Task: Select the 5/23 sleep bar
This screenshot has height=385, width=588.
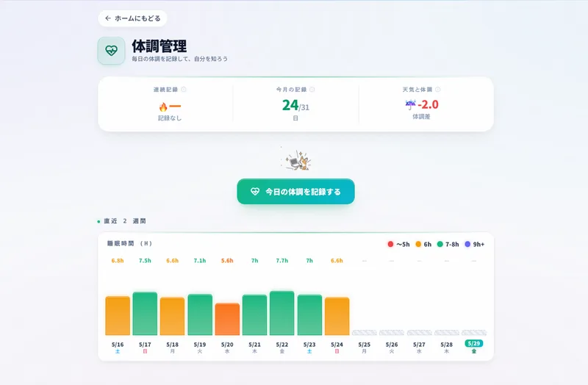Action: [309, 315]
